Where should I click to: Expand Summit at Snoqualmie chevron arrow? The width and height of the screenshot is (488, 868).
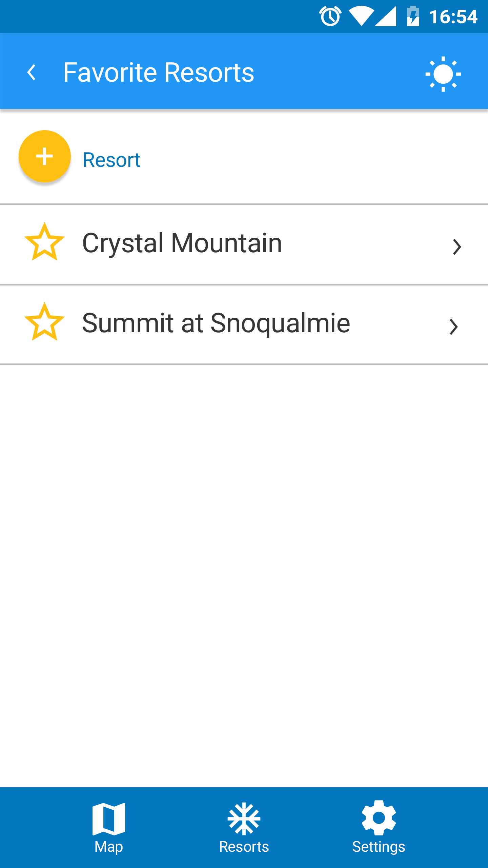[454, 327]
